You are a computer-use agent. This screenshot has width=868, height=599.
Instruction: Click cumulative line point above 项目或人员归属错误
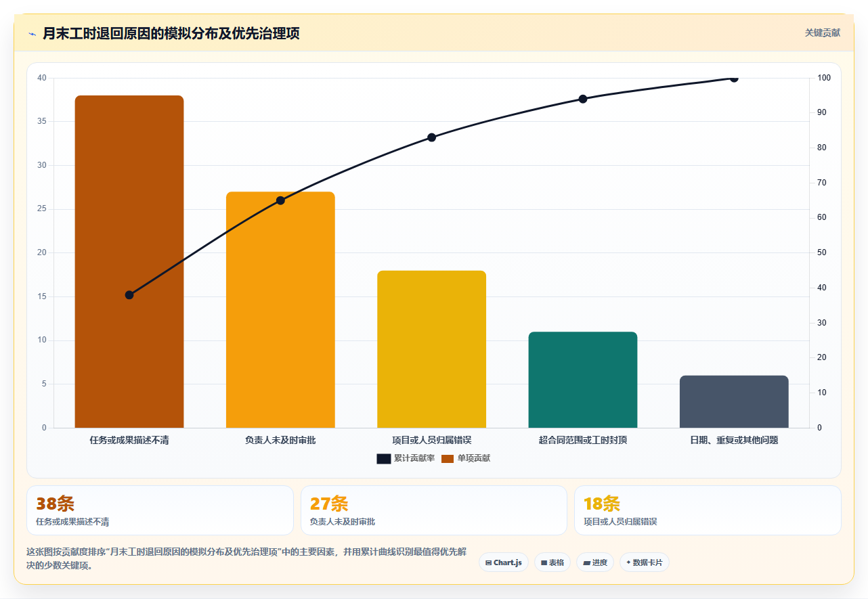[431, 137]
